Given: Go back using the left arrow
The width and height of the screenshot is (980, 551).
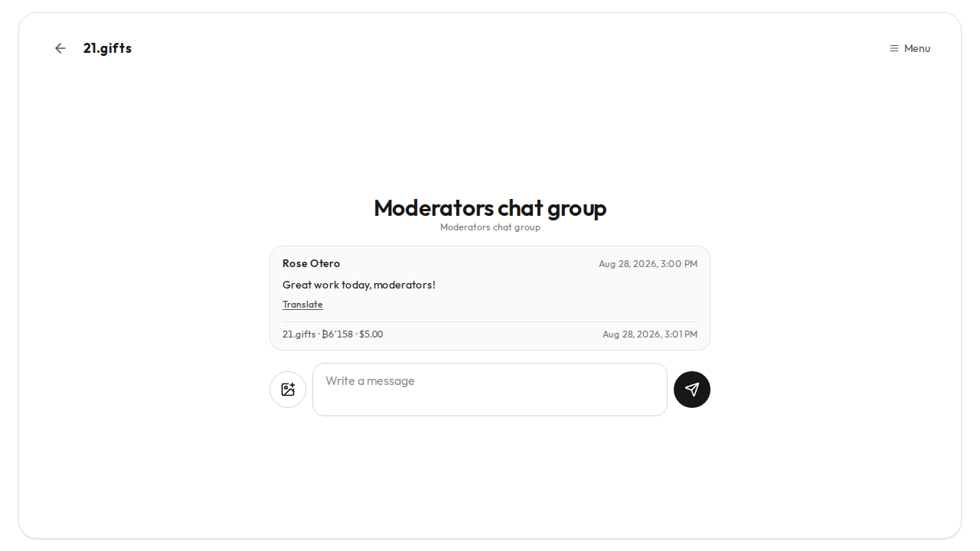Looking at the screenshot, I should (x=60, y=48).
